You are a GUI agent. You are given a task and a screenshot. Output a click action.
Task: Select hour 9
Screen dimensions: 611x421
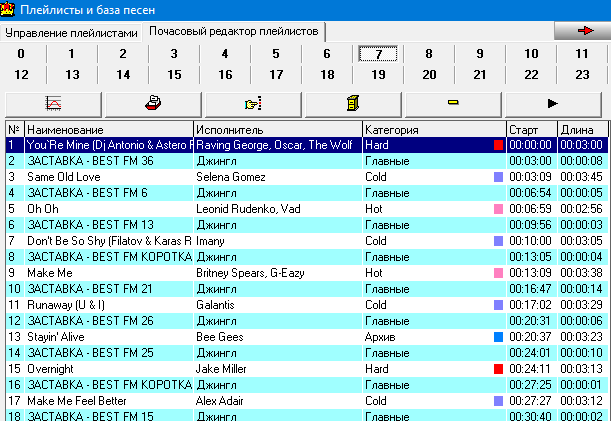click(x=480, y=54)
